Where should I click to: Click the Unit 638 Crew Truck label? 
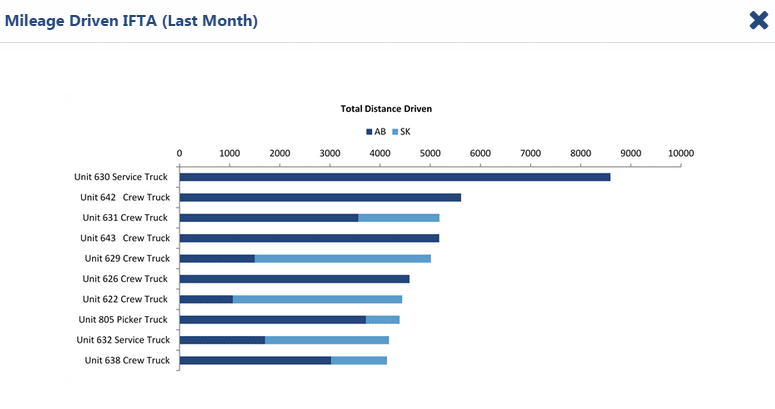pyautogui.click(x=127, y=360)
